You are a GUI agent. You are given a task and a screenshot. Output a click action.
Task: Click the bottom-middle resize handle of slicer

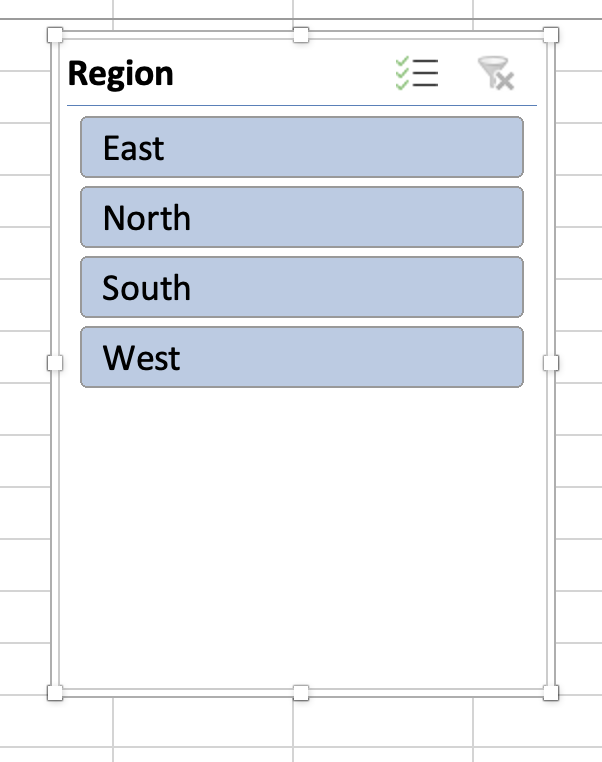301,692
